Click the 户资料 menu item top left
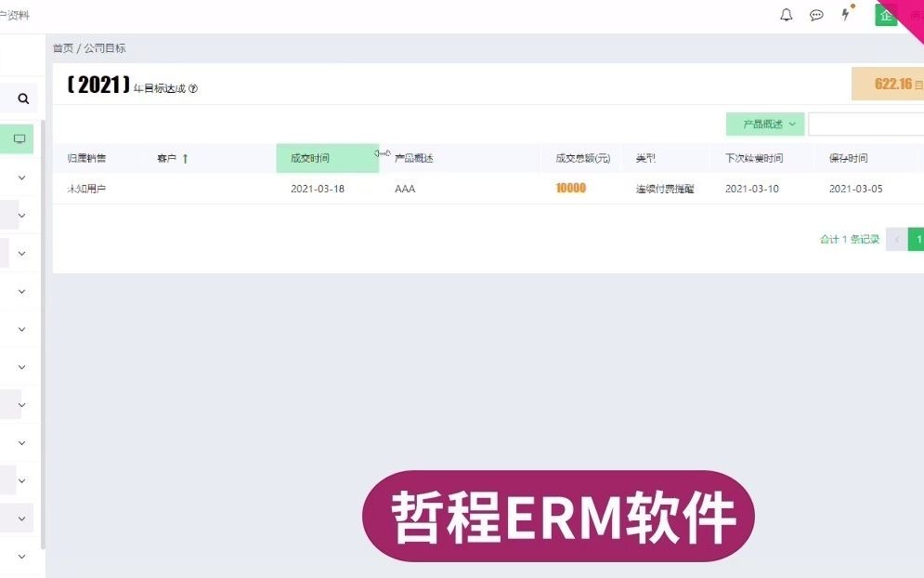 pyautogui.click(x=16, y=15)
